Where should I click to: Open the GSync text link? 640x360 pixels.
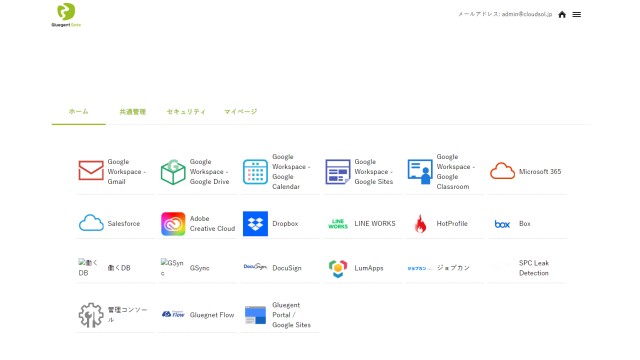(199, 268)
